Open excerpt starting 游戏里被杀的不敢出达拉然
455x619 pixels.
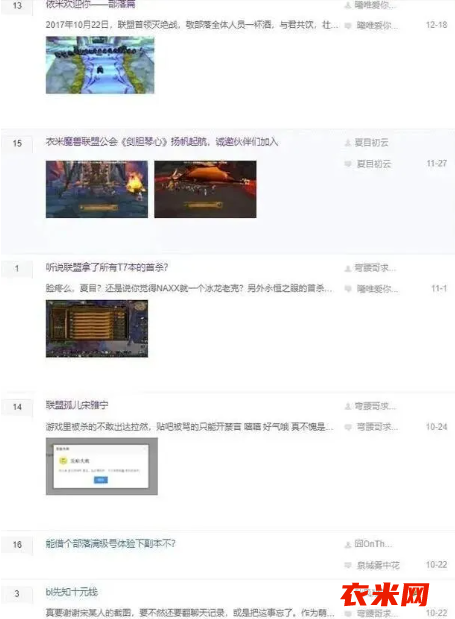coord(189,426)
